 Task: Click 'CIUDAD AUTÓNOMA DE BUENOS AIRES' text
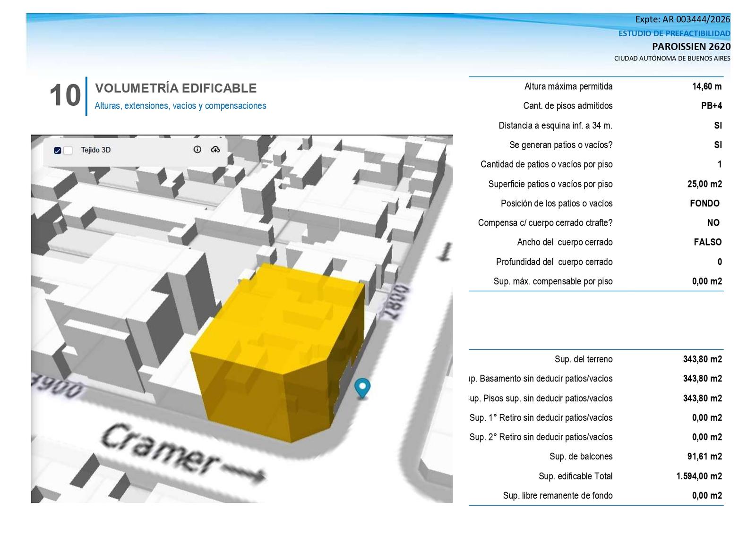(x=672, y=59)
